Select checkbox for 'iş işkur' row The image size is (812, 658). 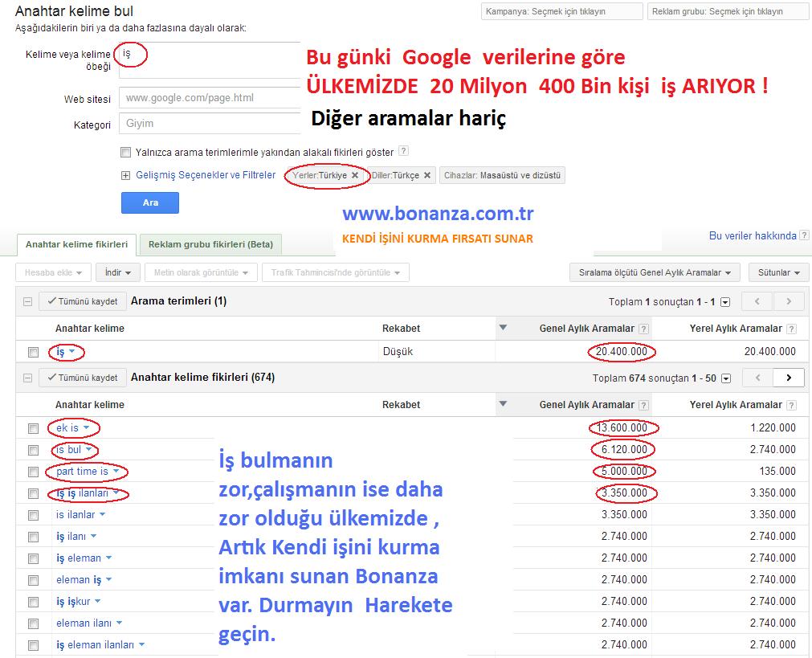pyautogui.click(x=34, y=602)
